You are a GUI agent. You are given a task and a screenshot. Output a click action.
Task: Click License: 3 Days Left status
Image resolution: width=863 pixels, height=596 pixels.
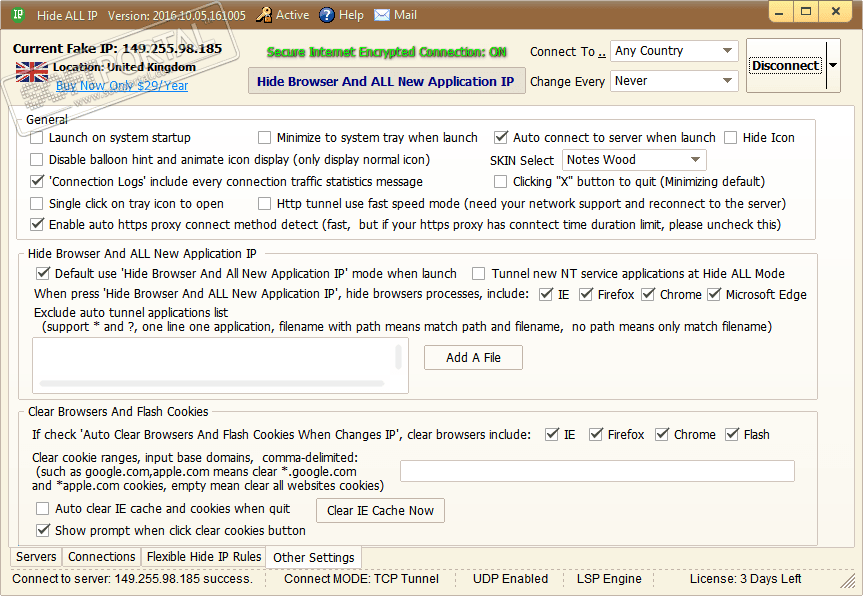pyautogui.click(x=745, y=579)
